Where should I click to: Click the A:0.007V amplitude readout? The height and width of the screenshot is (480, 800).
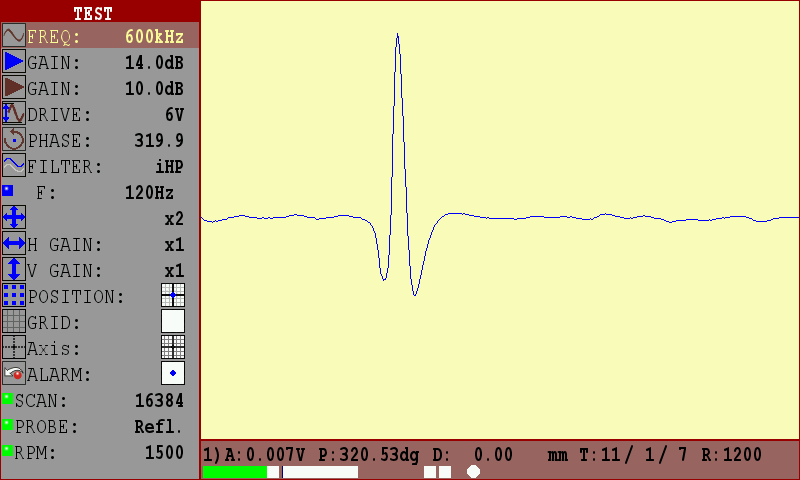click(265, 454)
